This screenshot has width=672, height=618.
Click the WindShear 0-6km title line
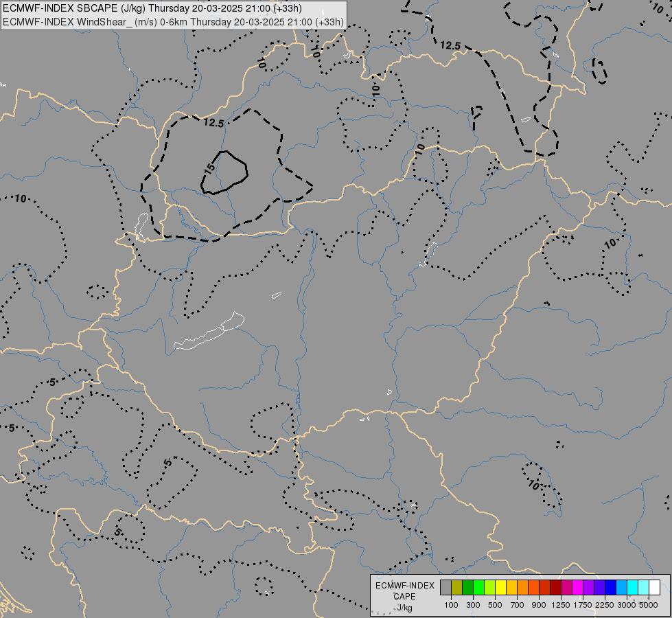tap(173, 22)
